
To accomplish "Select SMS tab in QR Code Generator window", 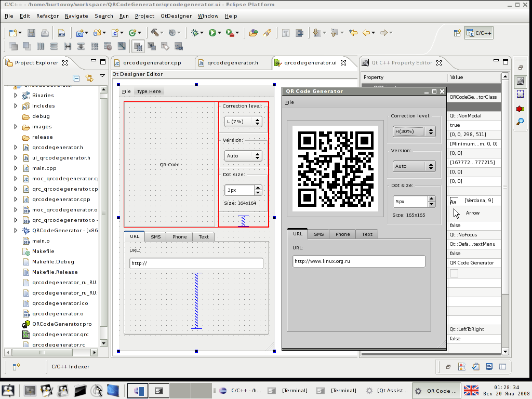I will point(318,234).
